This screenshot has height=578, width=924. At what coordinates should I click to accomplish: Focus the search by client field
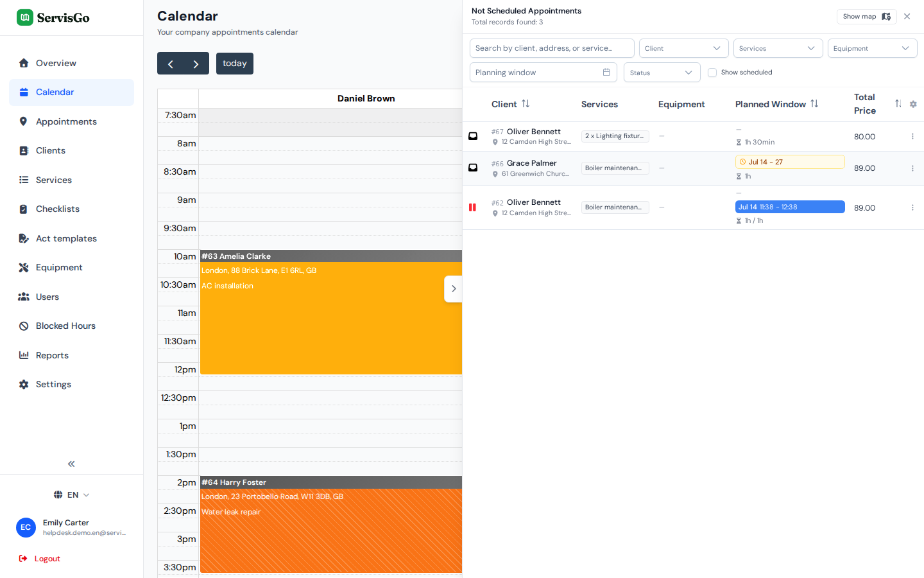[x=552, y=48]
